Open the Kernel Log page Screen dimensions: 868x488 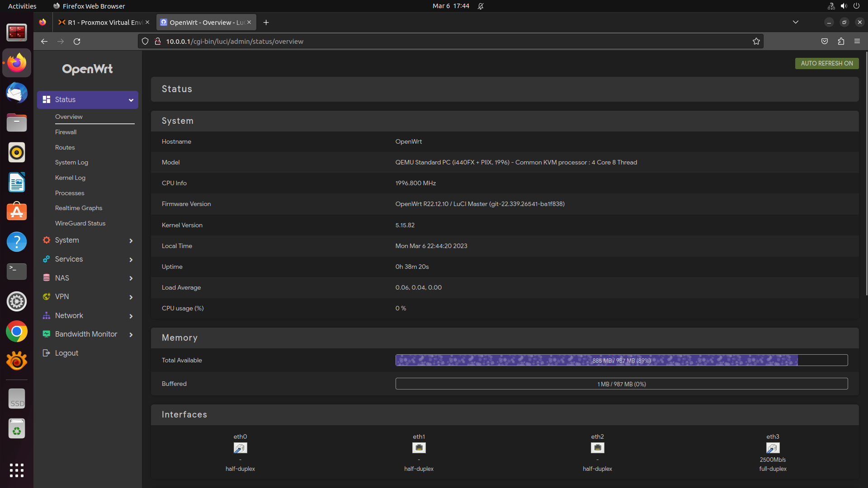click(x=70, y=178)
